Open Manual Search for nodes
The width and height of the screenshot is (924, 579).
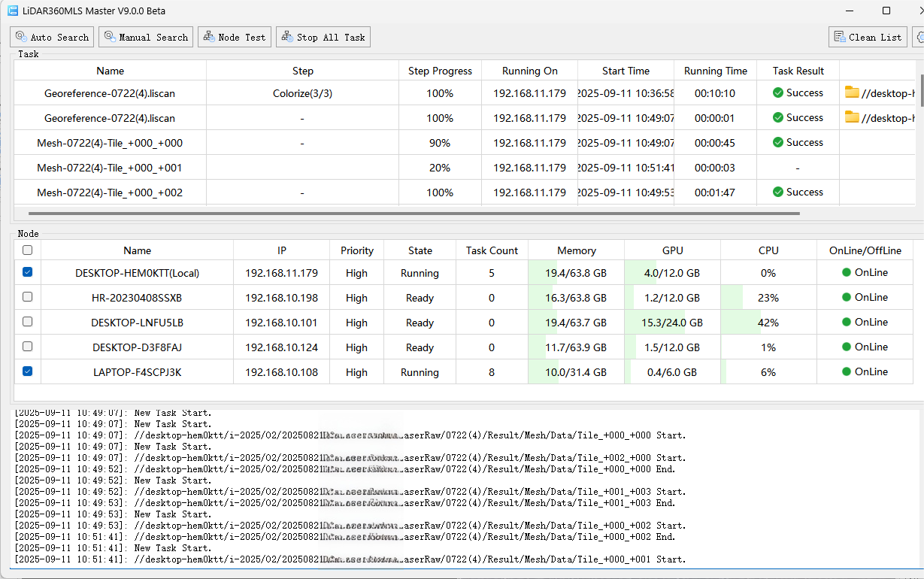pyautogui.click(x=146, y=37)
